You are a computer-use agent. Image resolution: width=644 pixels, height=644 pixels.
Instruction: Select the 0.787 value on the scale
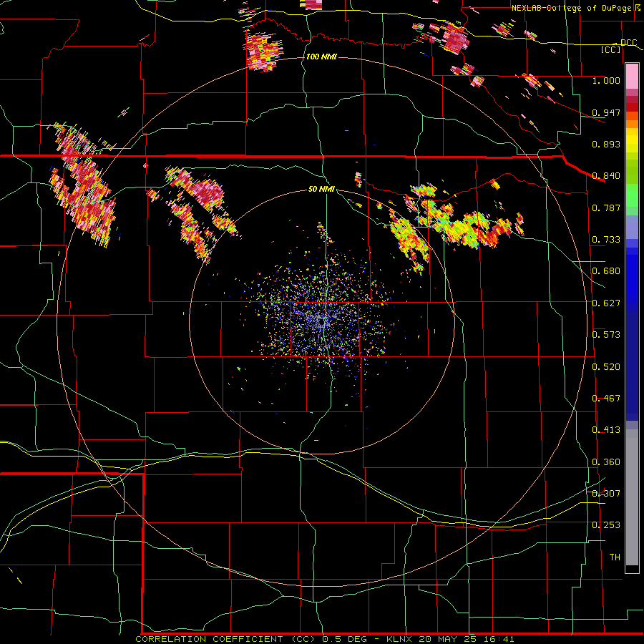click(606, 208)
